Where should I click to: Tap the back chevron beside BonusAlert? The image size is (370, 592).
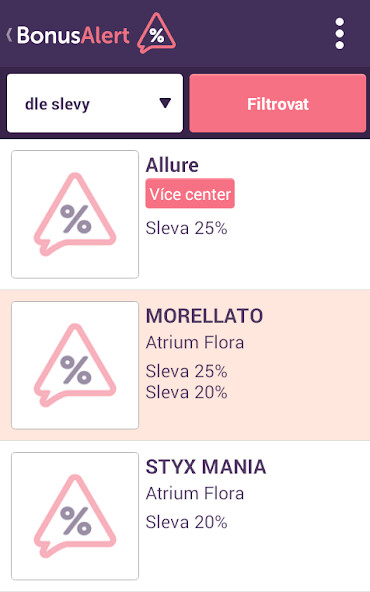point(9,35)
